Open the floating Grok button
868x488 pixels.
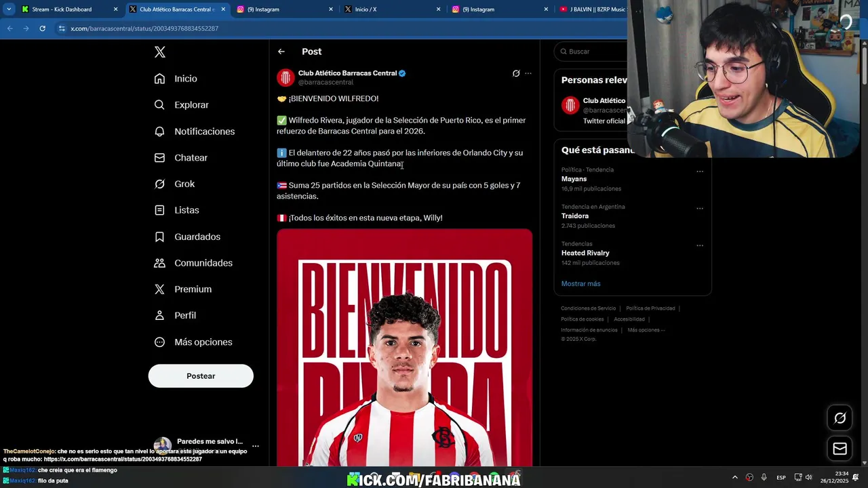(x=840, y=418)
